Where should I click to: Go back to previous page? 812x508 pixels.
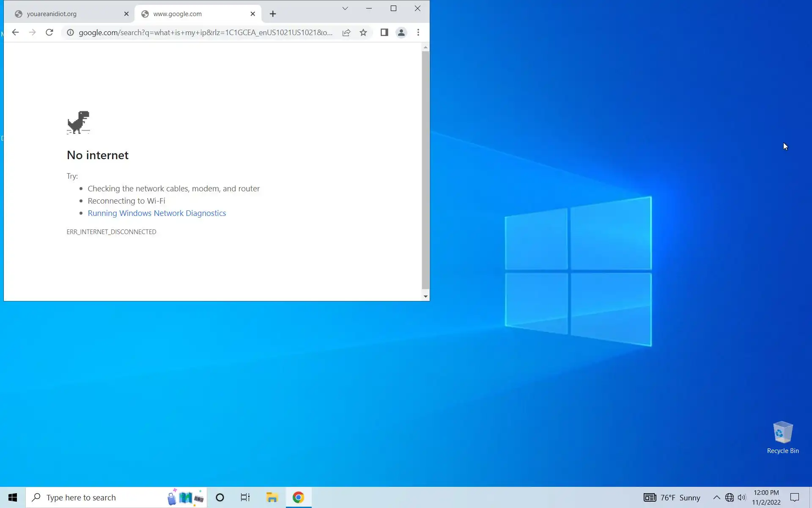pyautogui.click(x=16, y=33)
